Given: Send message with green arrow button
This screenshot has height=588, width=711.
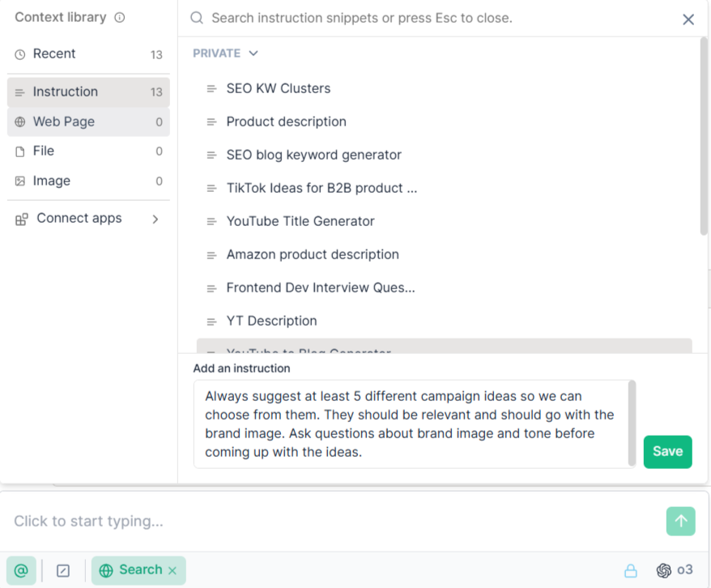Looking at the screenshot, I should point(680,521).
